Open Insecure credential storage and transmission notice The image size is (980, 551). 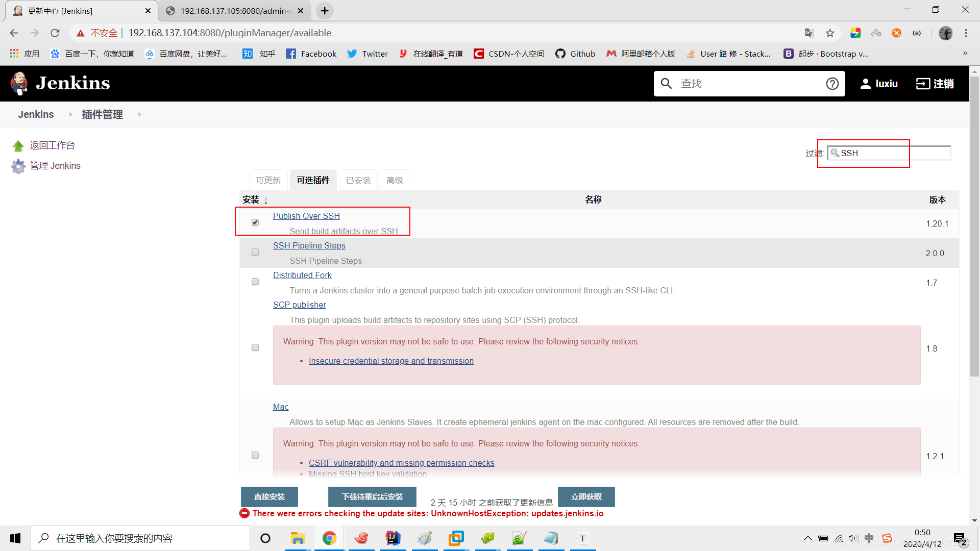coord(391,361)
